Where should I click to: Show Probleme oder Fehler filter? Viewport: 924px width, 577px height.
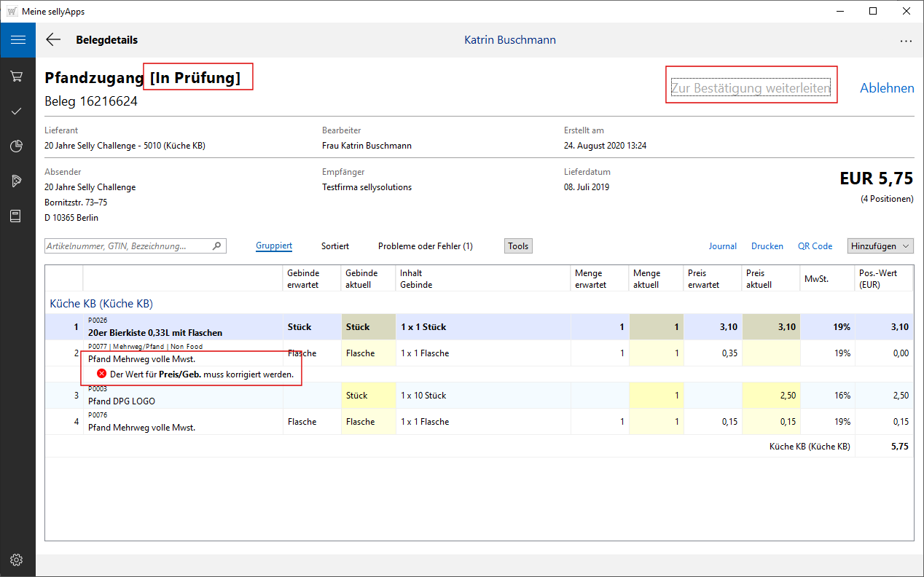[x=425, y=246]
